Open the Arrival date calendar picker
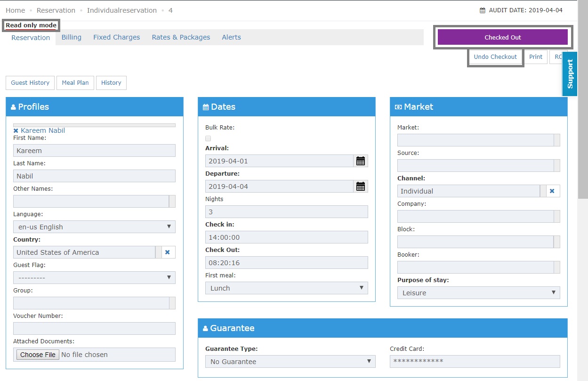Image resolution: width=588 pixels, height=381 pixels. (x=361, y=161)
